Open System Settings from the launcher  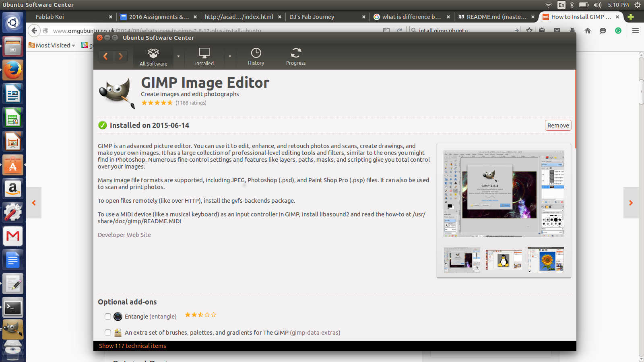(13, 212)
